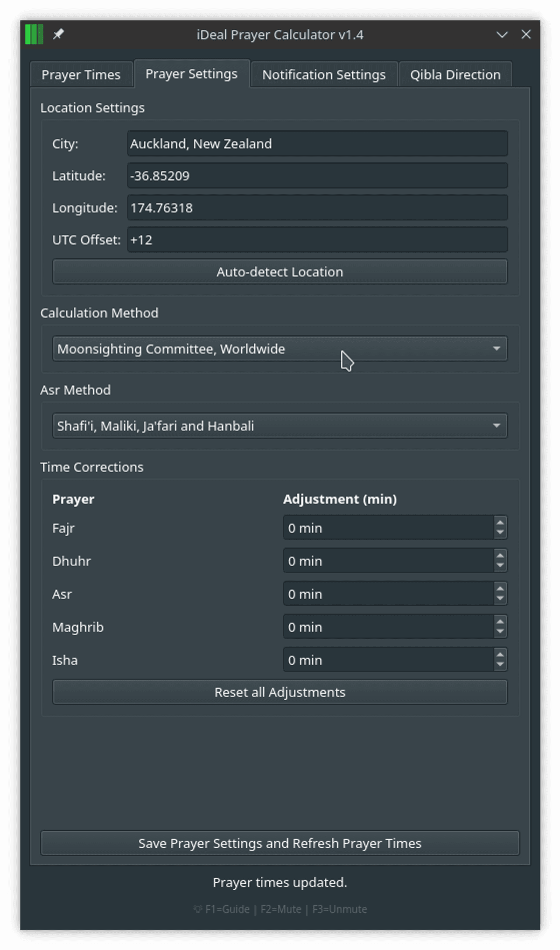This screenshot has width=560, height=950.
Task: Click the Longitude input field
Action: [x=317, y=208]
